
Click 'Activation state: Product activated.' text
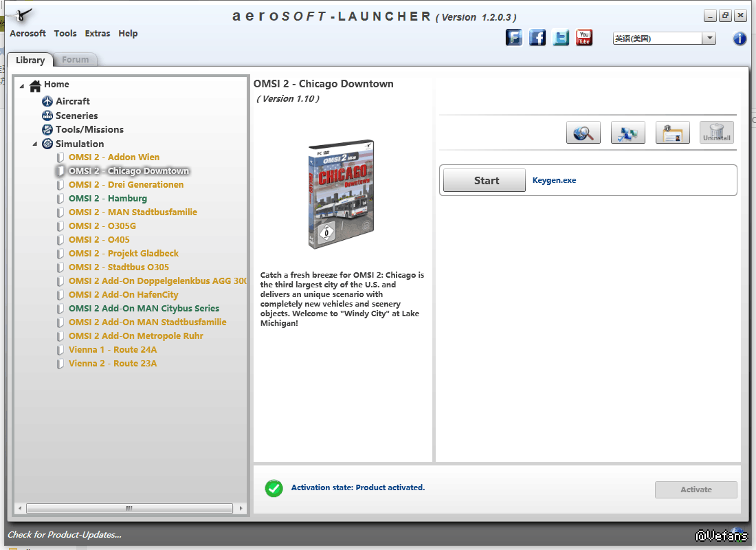pyautogui.click(x=358, y=487)
